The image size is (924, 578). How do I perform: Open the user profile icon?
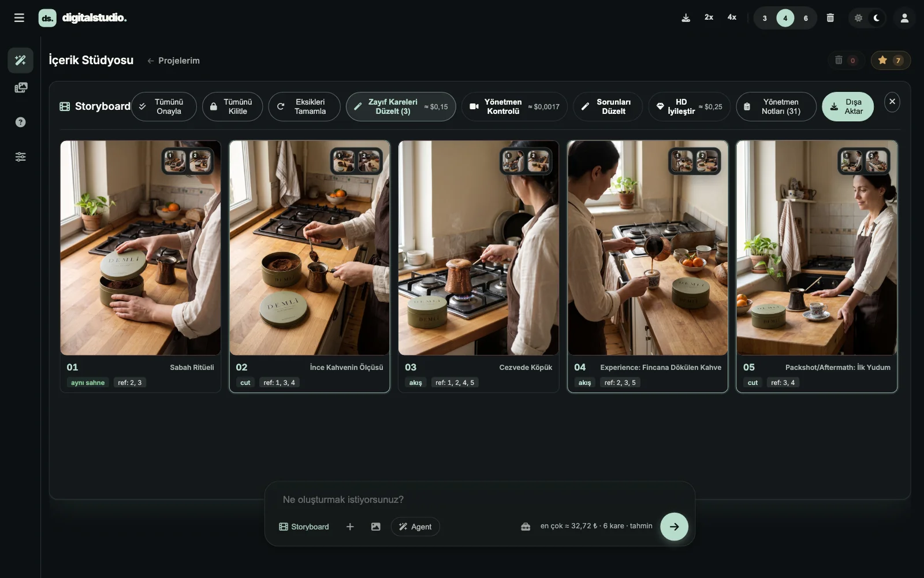(x=904, y=18)
